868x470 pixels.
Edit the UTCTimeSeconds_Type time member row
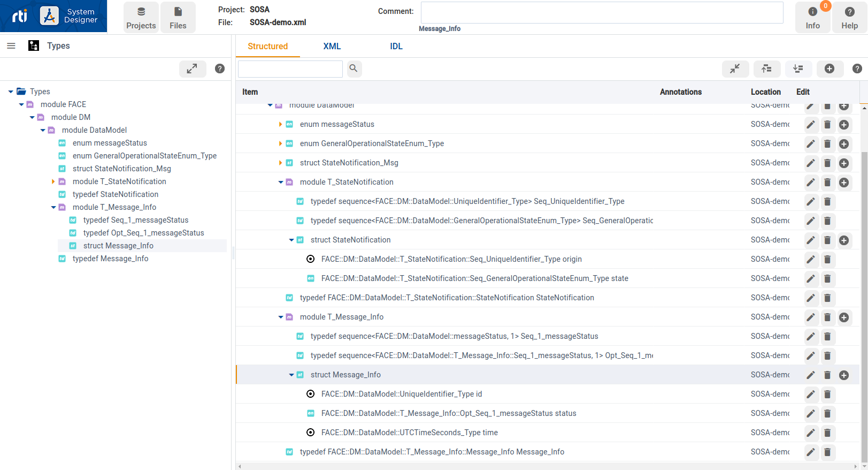[811, 433]
